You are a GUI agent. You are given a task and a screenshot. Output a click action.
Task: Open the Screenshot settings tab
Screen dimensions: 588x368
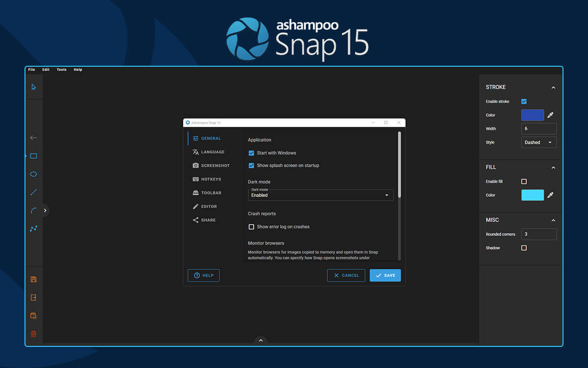(x=211, y=166)
